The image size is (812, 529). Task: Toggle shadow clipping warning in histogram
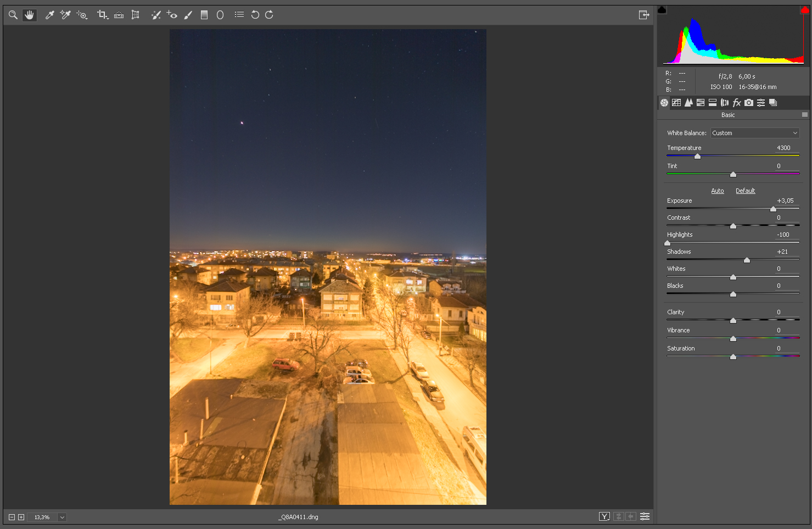662,10
